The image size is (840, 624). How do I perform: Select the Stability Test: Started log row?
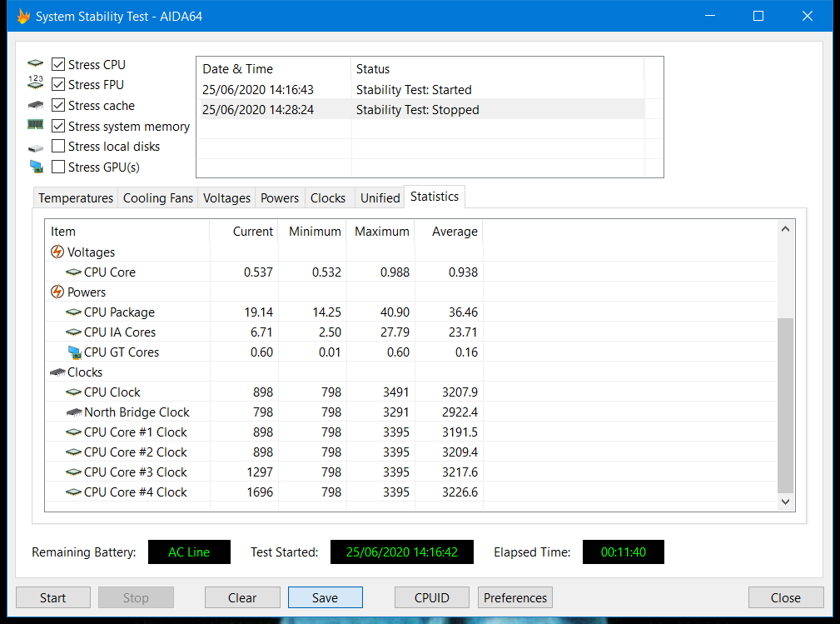[x=420, y=89]
